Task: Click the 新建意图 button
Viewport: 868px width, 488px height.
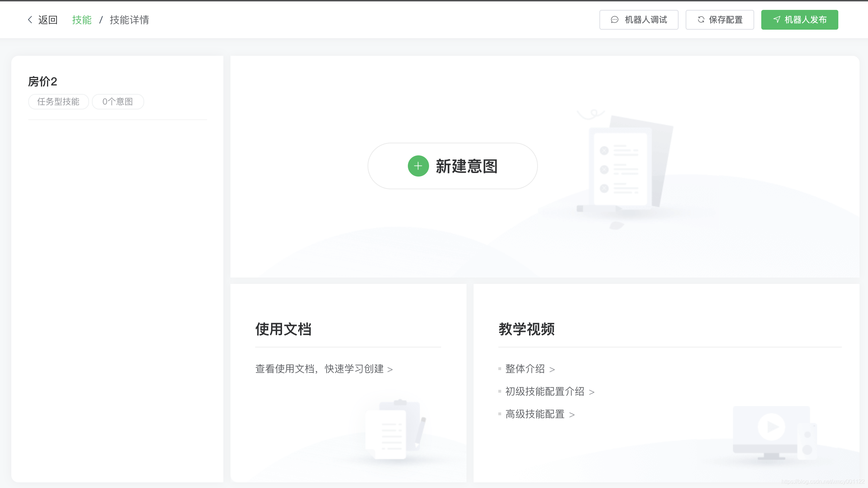Action: point(452,166)
